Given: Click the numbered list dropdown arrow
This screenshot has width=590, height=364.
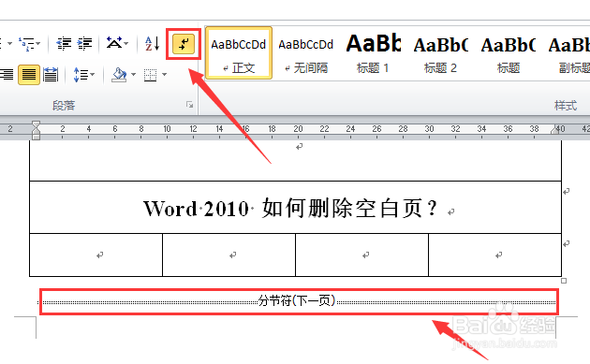Looking at the screenshot, I should pos(10,44).
